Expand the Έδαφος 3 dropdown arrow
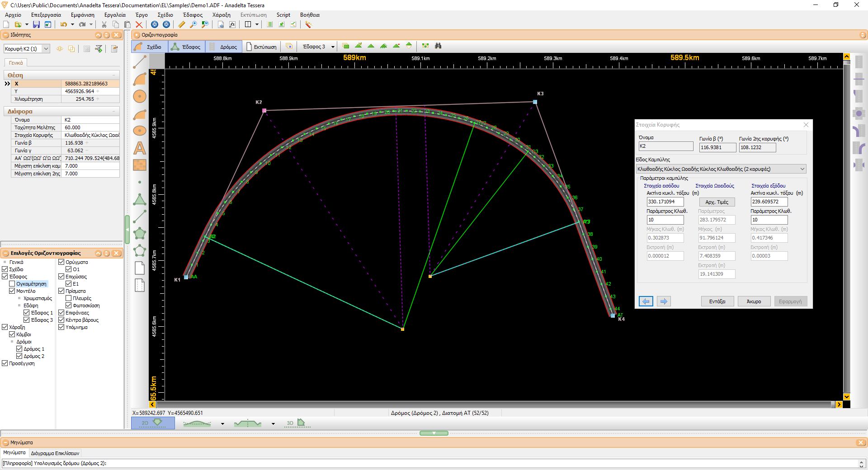 (333, 47)
